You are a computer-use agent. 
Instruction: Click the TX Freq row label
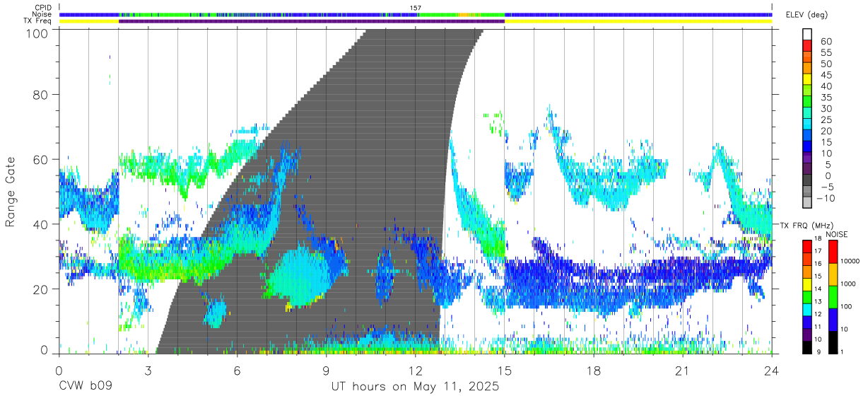point(38,21)
